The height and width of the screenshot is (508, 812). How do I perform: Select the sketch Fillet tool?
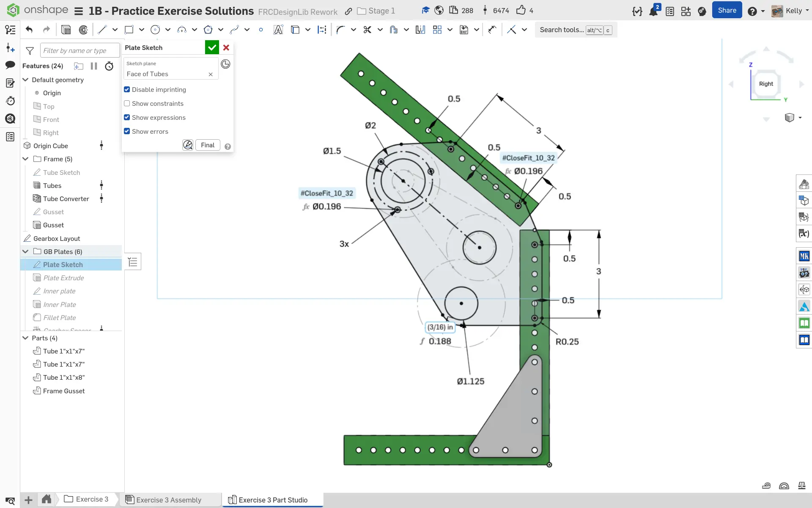tap(340, 30)
